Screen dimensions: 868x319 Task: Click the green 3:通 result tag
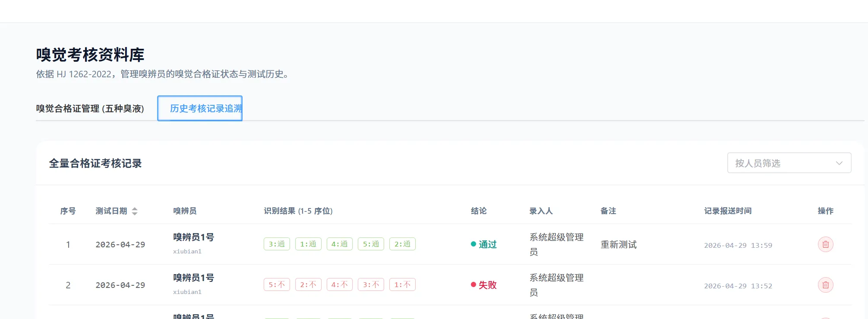click(277, 244)
